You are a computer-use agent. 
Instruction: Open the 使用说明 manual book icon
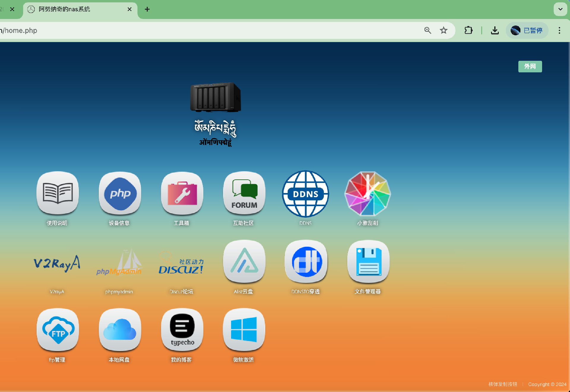coord(58,193)
